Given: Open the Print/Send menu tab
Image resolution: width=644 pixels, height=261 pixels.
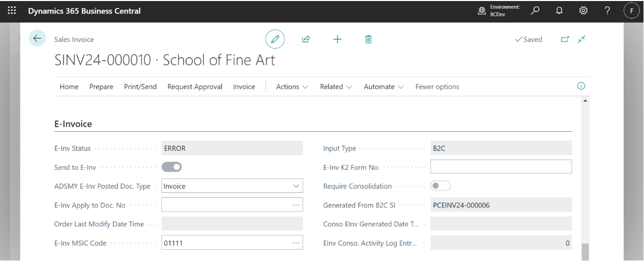Looking at the screenshot, I should 140,86.
